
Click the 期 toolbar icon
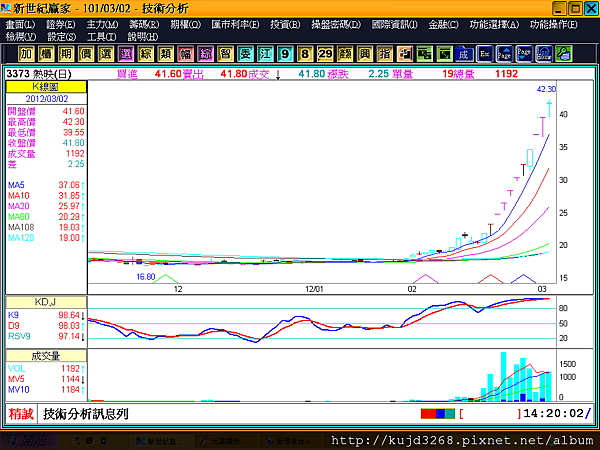pos(66,54)
